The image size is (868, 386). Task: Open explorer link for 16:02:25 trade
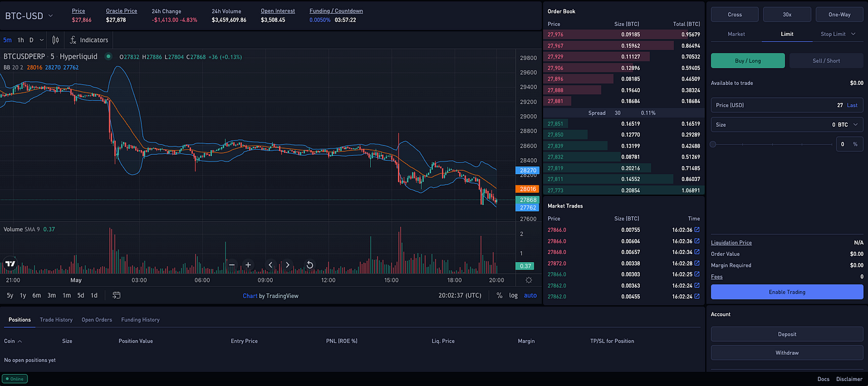(697, 274)
